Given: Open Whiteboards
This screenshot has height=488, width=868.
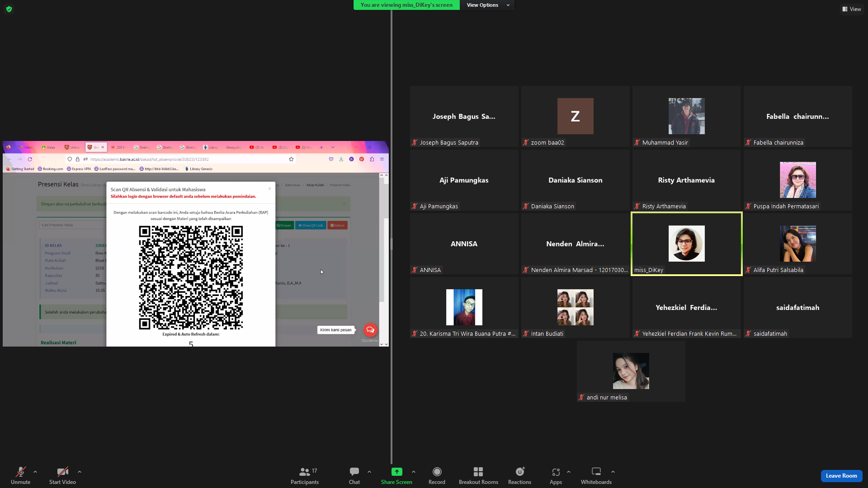Looking at the screenshot, I should pos(596,475).
